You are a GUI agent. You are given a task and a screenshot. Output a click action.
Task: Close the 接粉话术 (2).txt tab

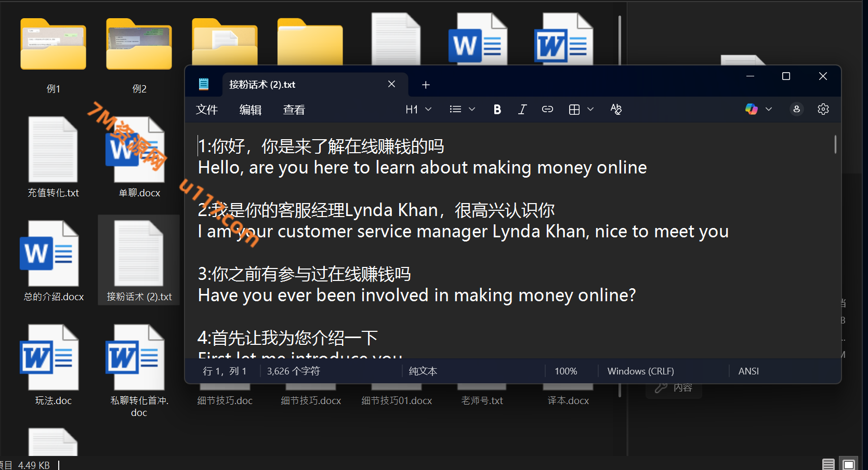[391, 84]
